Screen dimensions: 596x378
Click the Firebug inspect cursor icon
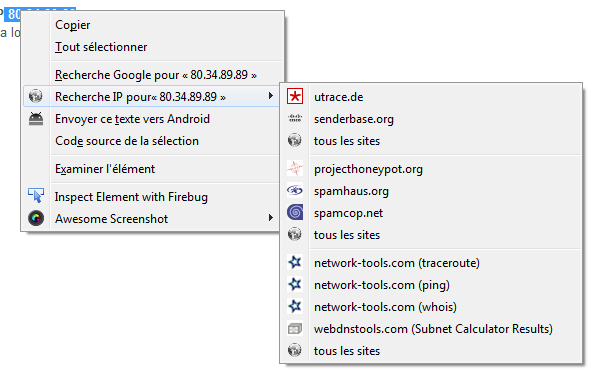[36, 196]
